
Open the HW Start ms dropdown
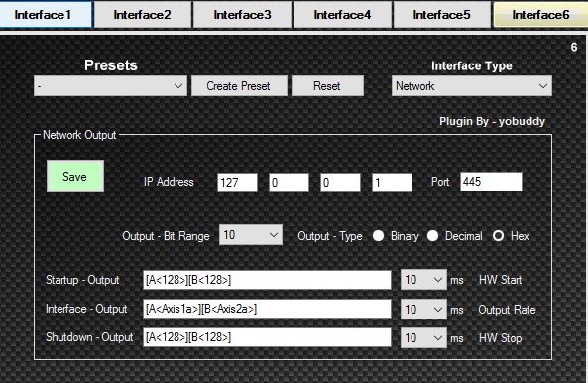pos(423,280)
